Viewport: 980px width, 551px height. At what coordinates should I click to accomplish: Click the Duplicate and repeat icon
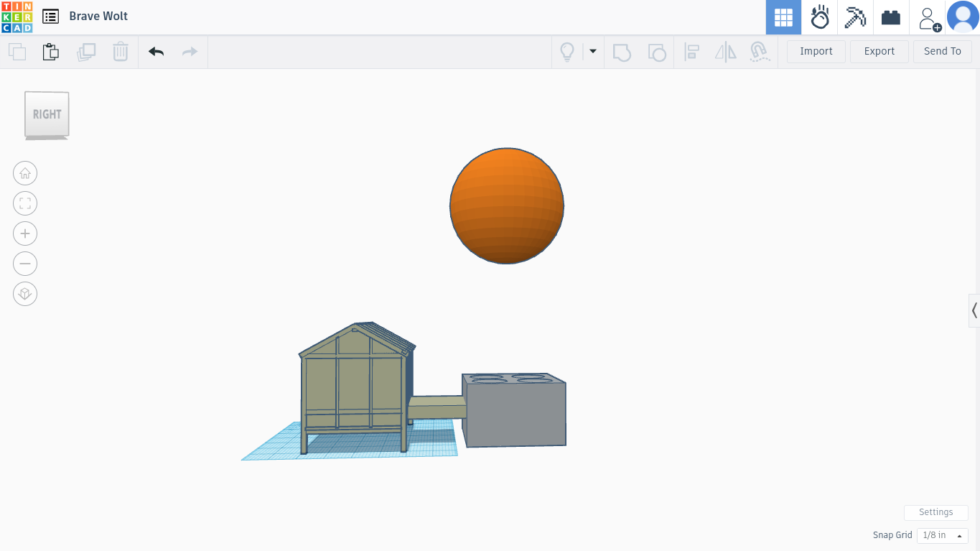[86, 52]
